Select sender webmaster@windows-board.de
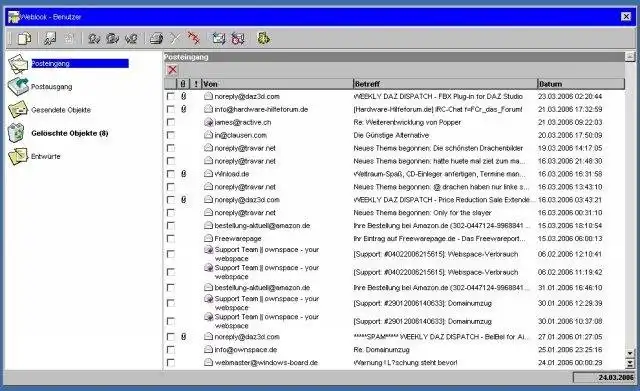640x391 pixels. (266, 362)
